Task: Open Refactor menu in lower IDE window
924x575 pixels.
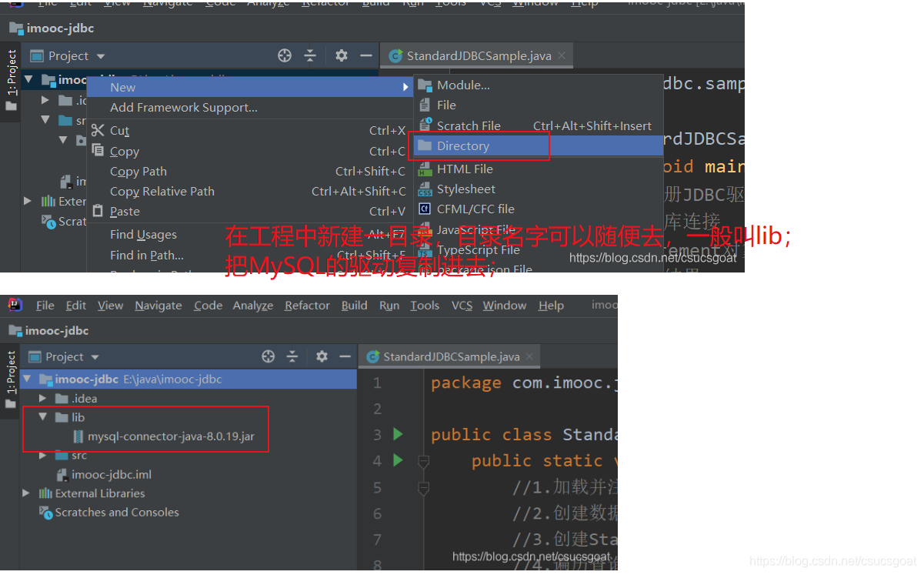Action: (307, 305)
